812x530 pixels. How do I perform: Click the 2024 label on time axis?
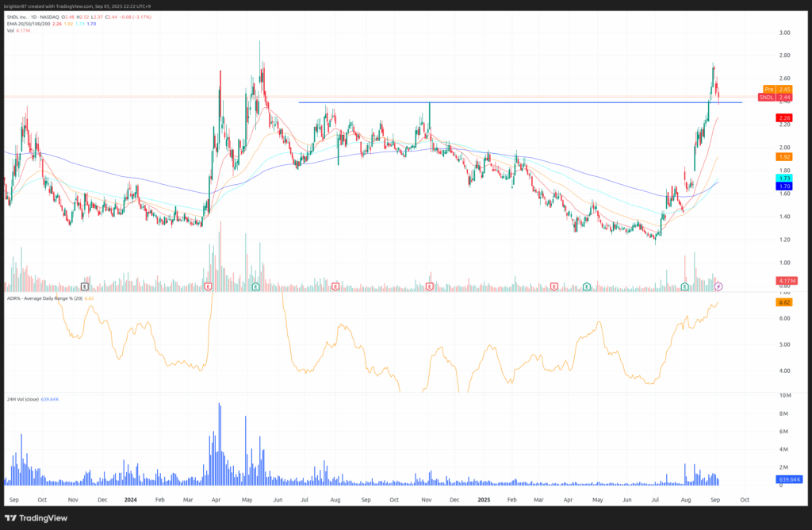[x=131, y=500]
